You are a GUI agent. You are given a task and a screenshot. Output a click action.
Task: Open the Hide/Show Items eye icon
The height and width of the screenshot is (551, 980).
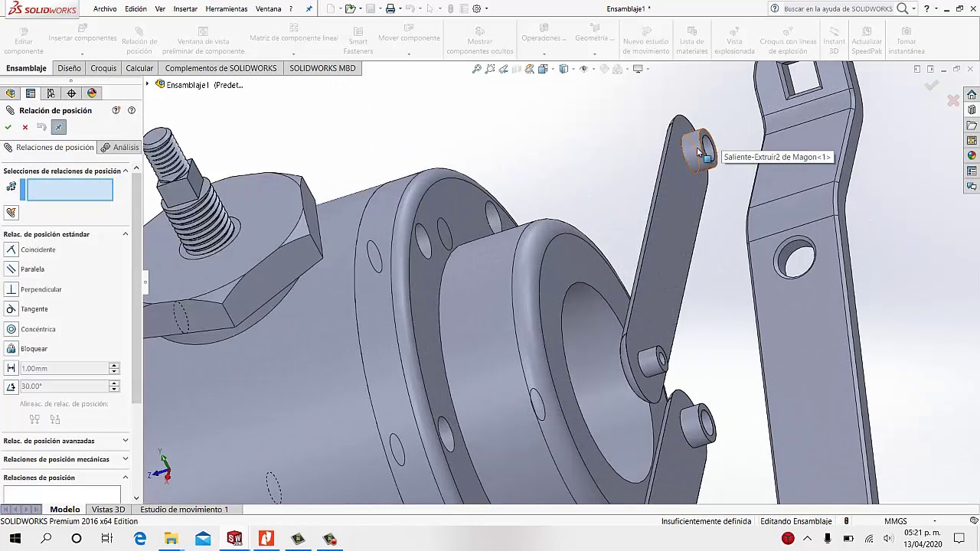coord(583,69)
